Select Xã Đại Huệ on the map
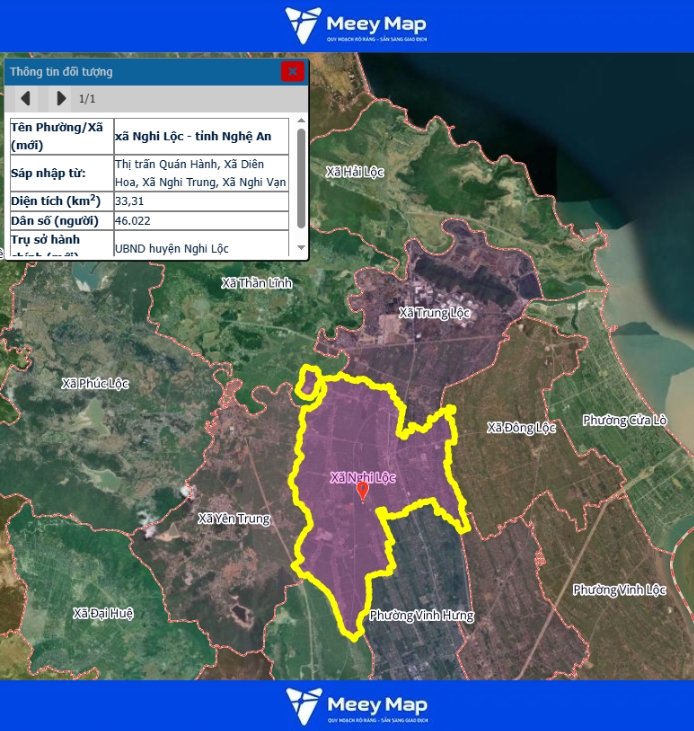The width and height of the screenshot is (694, 731). [103, 613]
